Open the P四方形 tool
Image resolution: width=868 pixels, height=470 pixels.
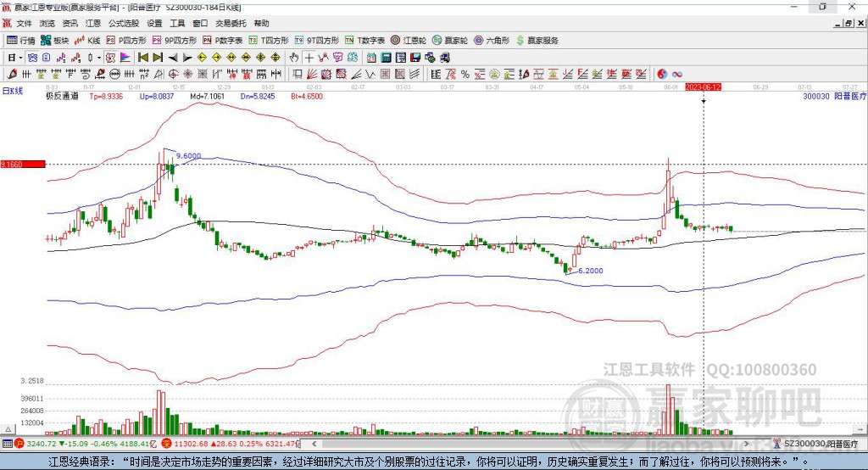click(126, 41)
